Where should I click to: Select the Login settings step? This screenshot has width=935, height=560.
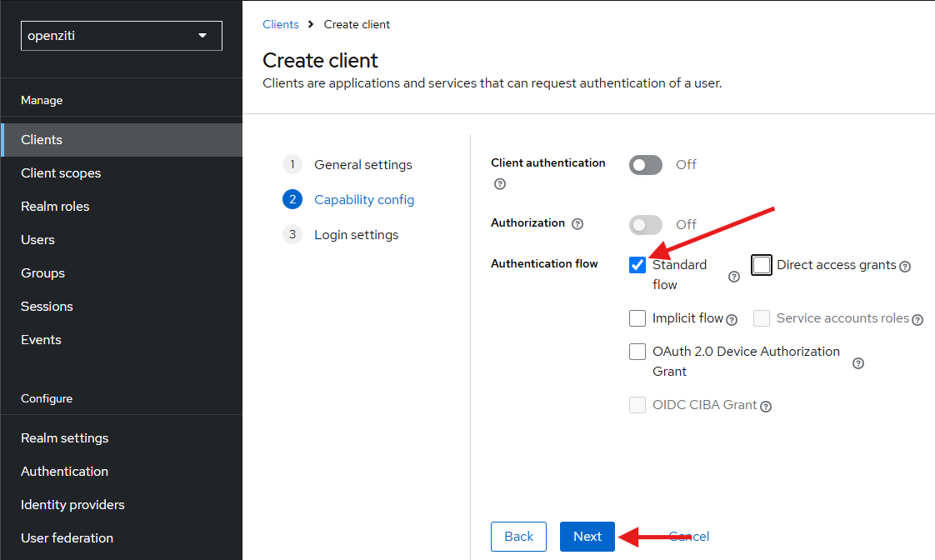(356, 234)
